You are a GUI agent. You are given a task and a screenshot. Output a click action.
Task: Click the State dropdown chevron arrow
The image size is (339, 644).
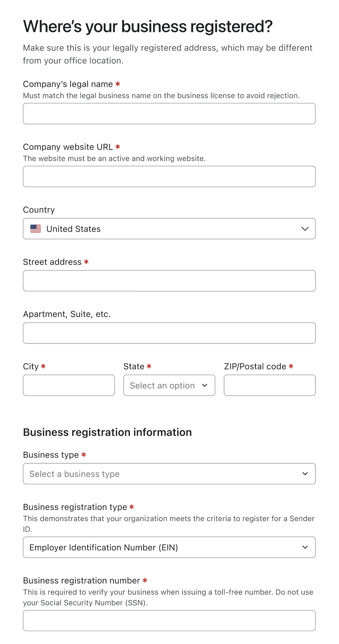coord(204,385)
